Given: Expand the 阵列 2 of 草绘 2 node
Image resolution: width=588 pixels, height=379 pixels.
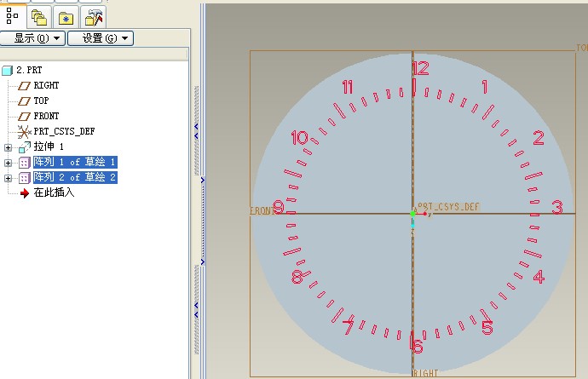Looking at the screenshot, I should click(8, 179).
